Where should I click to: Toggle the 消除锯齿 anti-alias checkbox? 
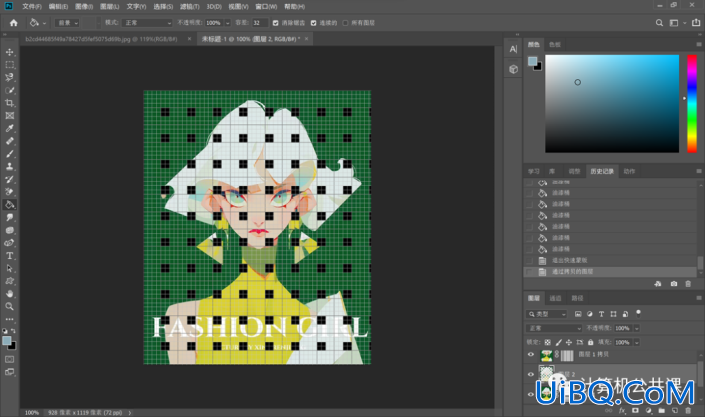[x=276, y=22]
